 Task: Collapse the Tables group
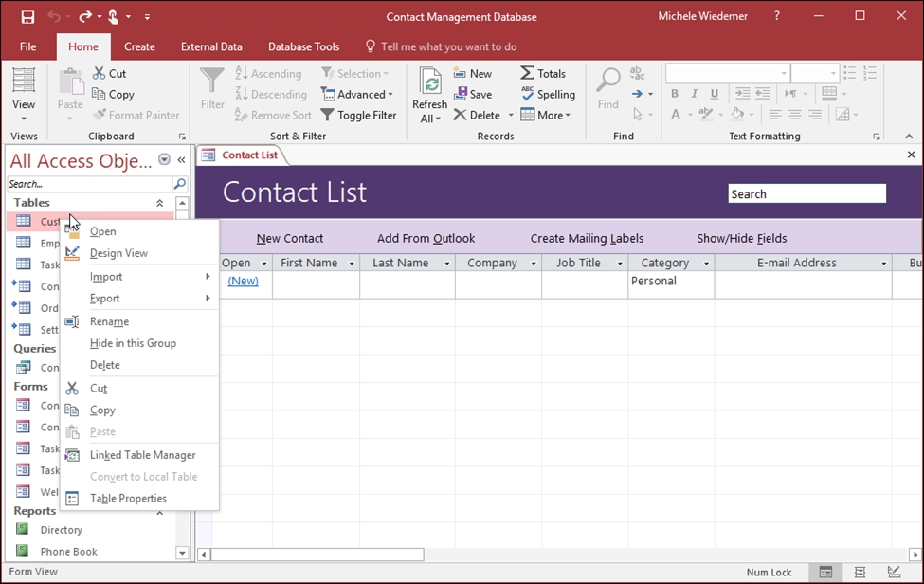160,203
